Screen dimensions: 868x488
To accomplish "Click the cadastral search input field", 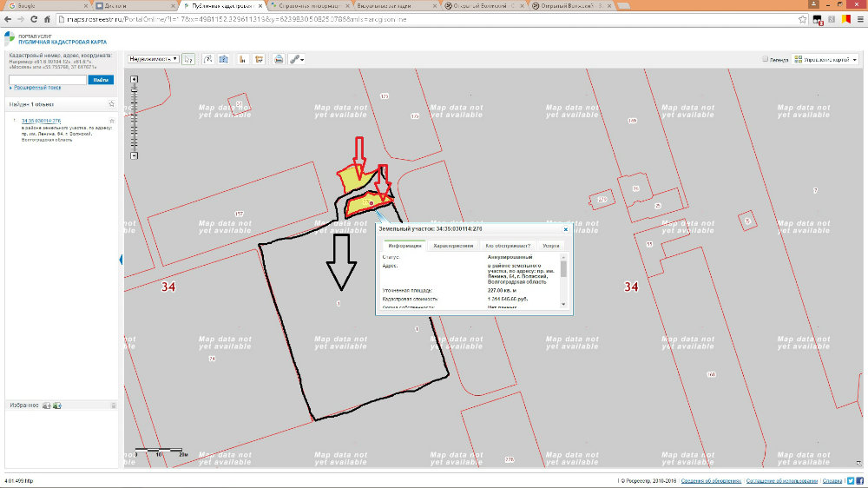I will click(47, 79).
